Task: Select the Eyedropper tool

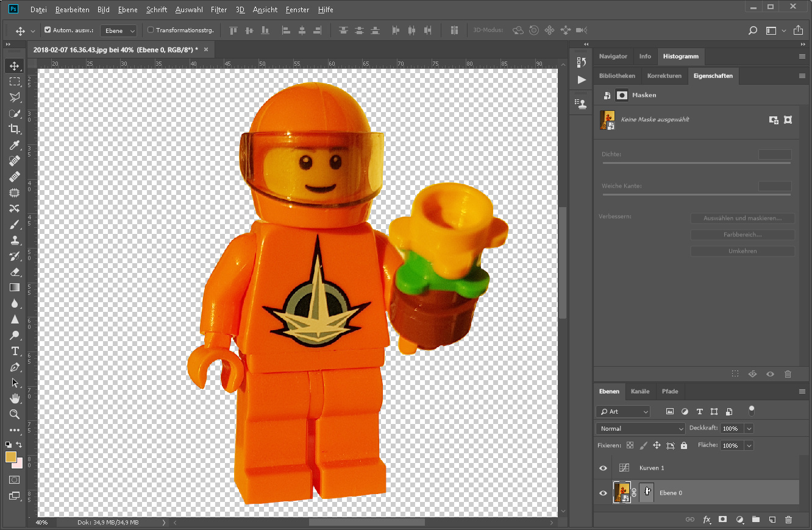Action: [x=15, y=145]
